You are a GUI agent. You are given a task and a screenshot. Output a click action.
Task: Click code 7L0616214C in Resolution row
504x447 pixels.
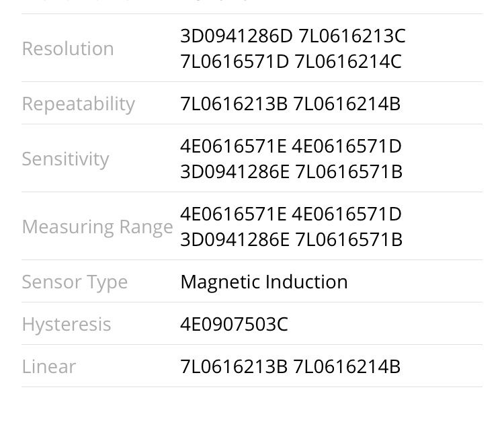click(x=348, y=62)
